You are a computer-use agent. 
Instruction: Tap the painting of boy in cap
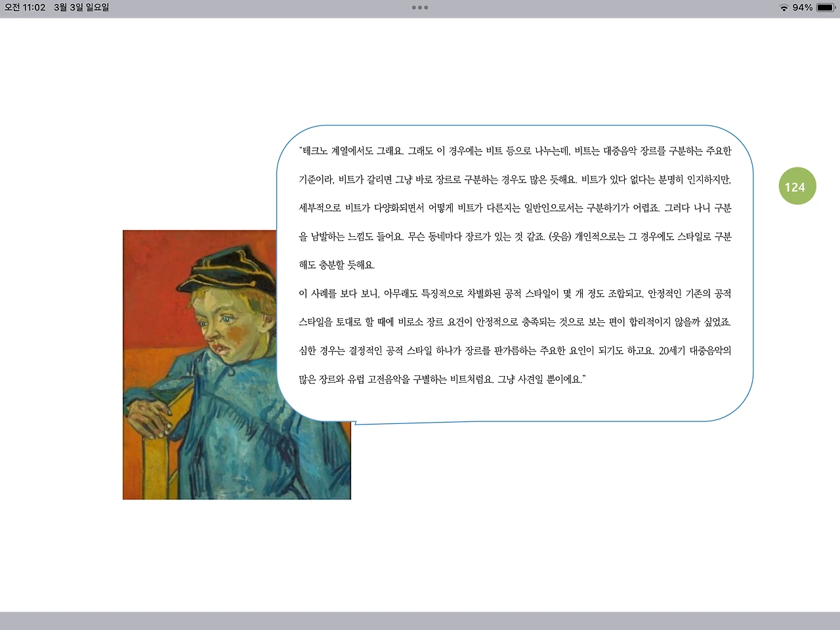(237, 364)
